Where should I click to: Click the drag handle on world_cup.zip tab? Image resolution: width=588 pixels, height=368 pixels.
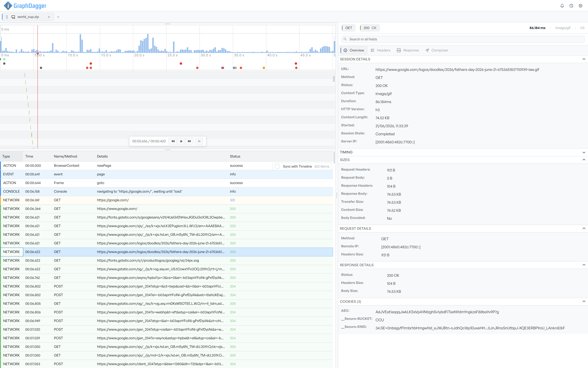point(7,17)
